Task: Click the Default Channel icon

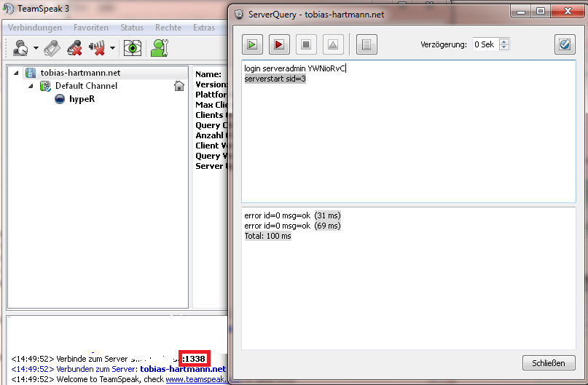Action: [x=45, y=86]
